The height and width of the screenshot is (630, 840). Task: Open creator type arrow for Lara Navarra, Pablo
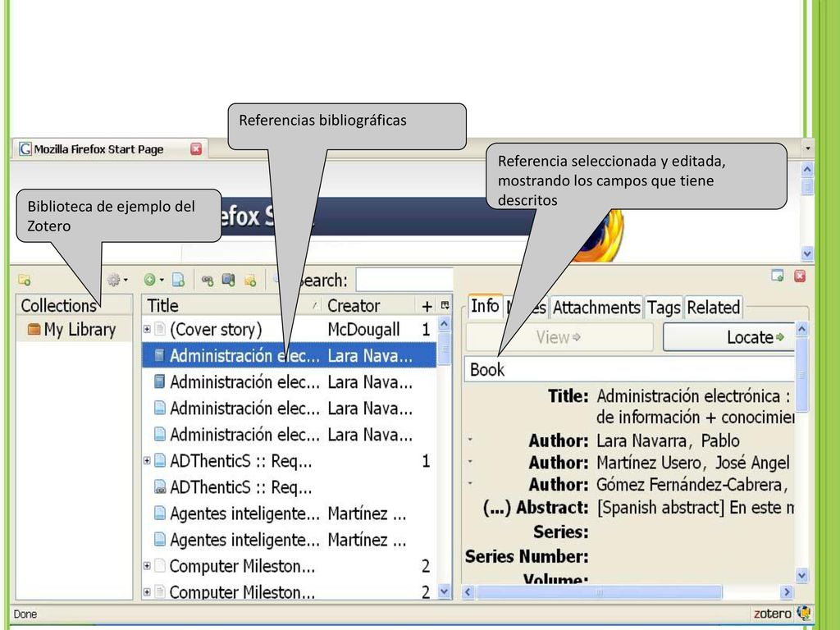pyautogui.click(x=470, y=440)
